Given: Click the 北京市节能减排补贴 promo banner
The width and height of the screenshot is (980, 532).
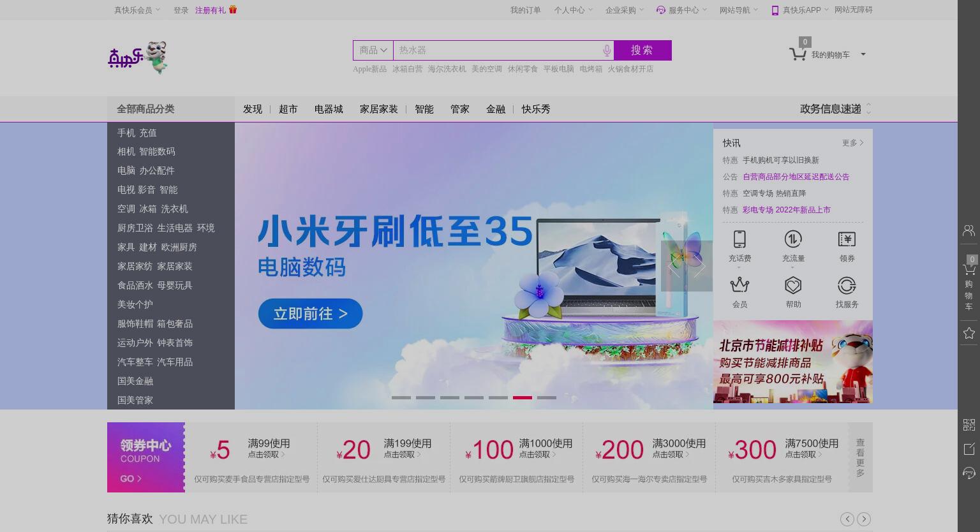Looking at the screenshot, I should click(793, 362).
